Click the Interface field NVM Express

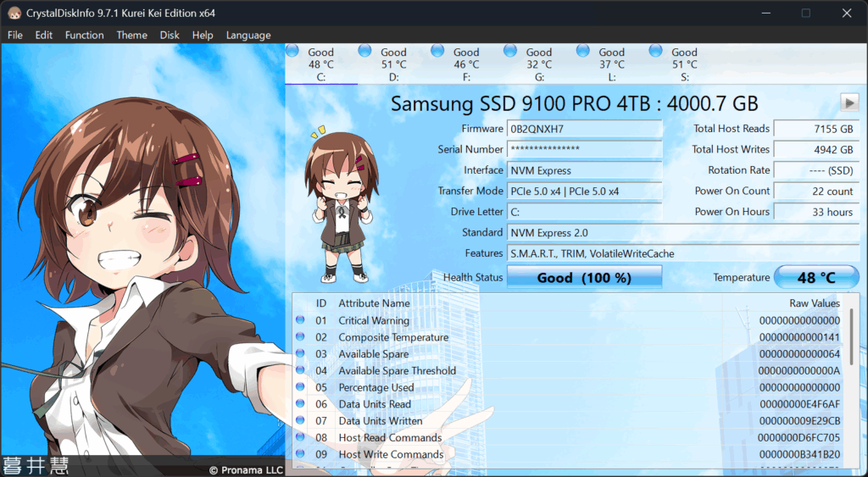click(585, 170)
